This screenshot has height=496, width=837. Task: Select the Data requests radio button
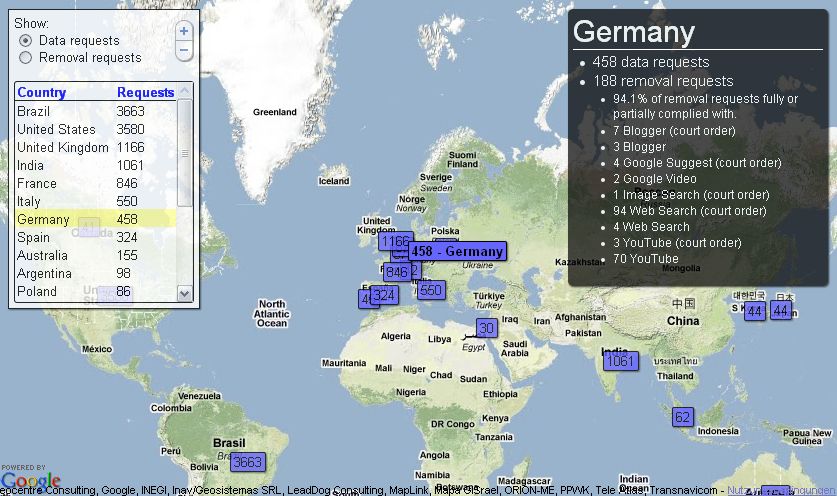click(25, 41)
